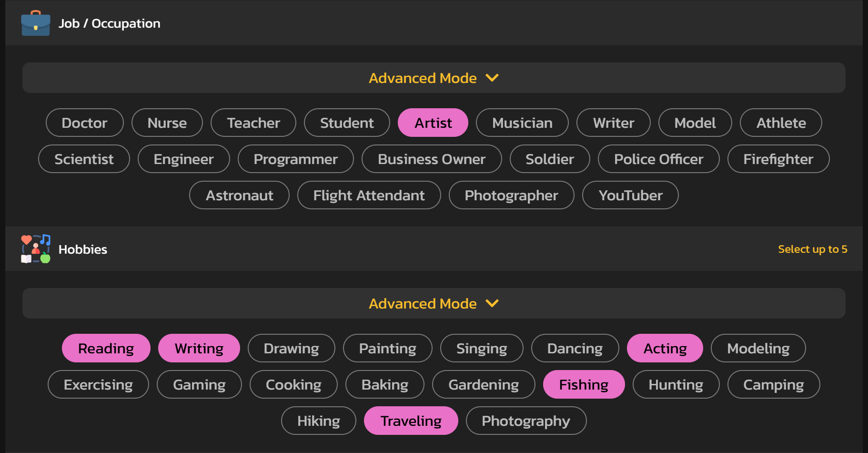Click the Hobbies section icon

point(36,249)
